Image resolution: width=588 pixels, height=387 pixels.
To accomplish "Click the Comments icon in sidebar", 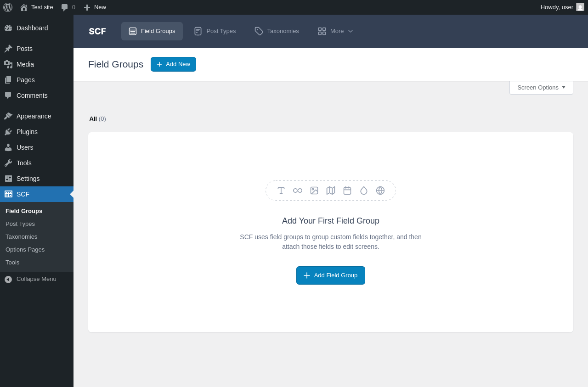I will click(8, 95).
